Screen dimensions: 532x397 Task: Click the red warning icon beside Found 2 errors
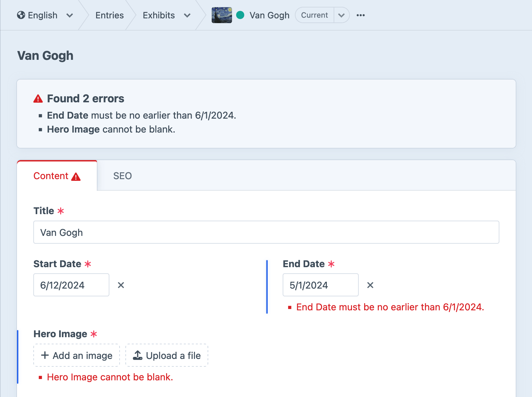coord(38,99)
